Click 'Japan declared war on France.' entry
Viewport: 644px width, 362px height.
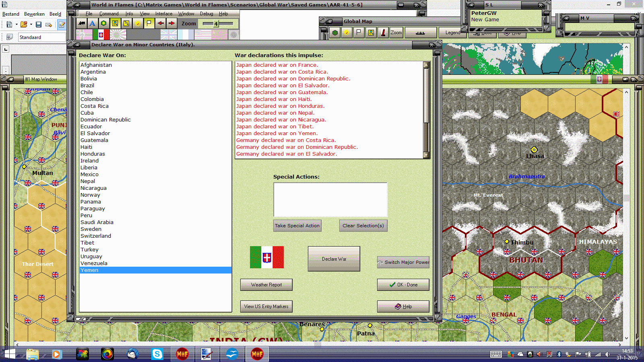click(277, 65)
